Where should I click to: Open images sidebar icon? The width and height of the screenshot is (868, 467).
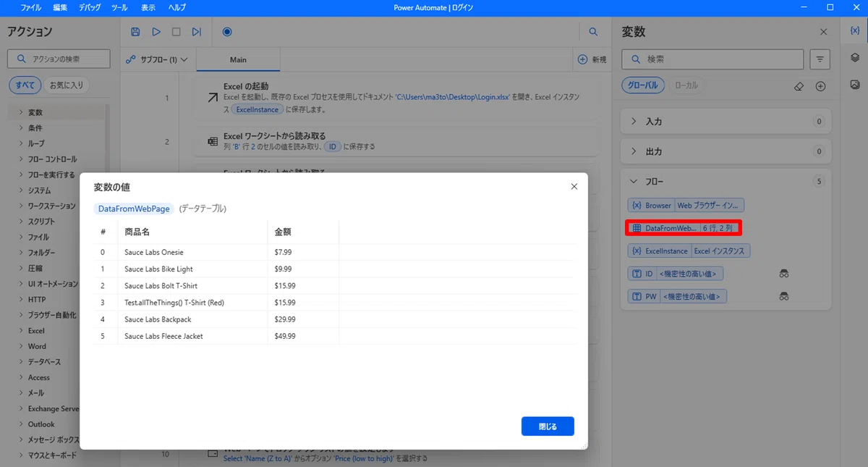point(854,84)
